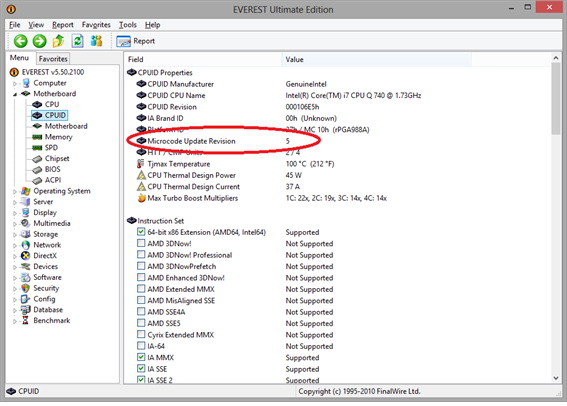Open the ACPI tree icon

point(37,180)
